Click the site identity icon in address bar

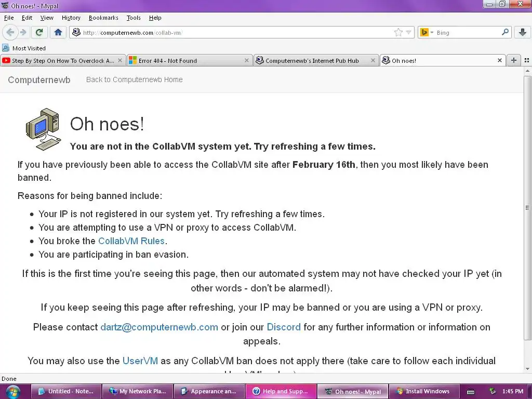point(76,32)
